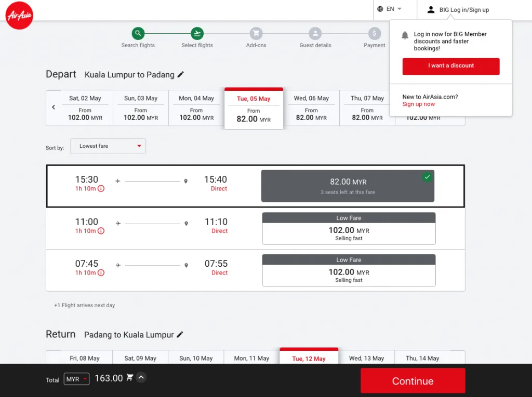Click the Add-ons cart step icon
Screen dimensions: 532x397
tap(256, 33)
